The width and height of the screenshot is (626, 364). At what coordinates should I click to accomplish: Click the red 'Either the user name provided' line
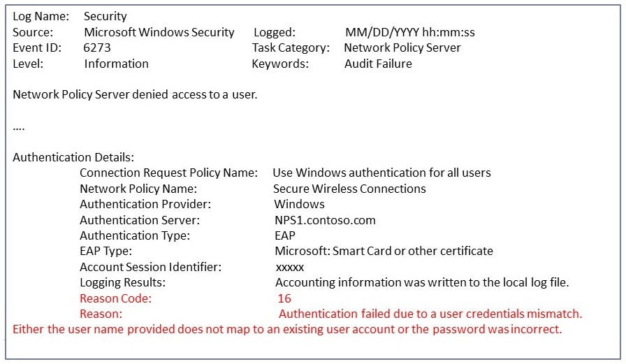point(287,329)
